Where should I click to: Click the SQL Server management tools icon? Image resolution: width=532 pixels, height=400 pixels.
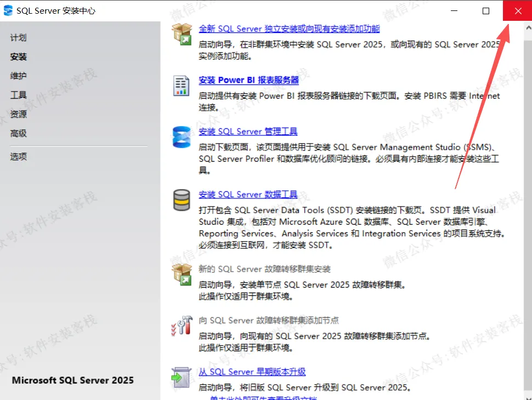(x=182, y=137)
